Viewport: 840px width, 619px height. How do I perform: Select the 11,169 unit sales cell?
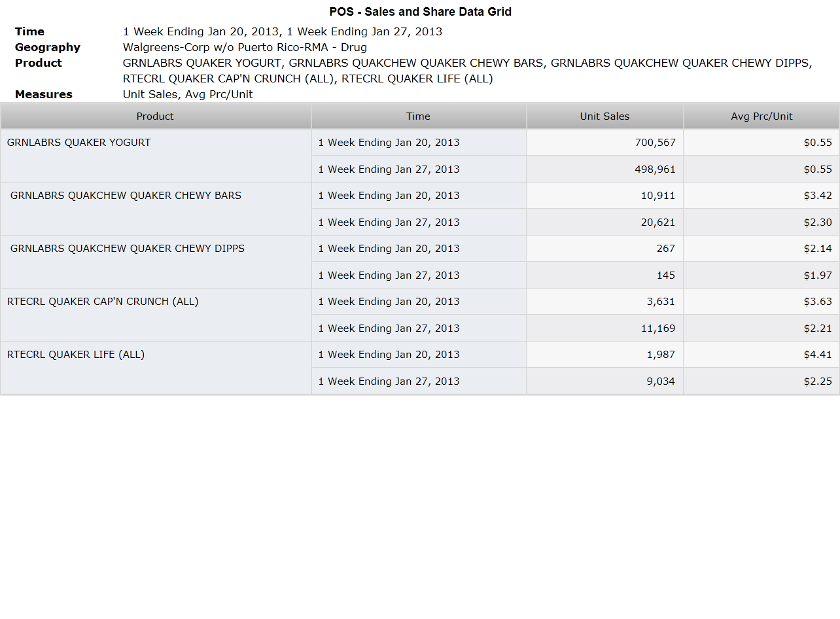tap(605, 328)
